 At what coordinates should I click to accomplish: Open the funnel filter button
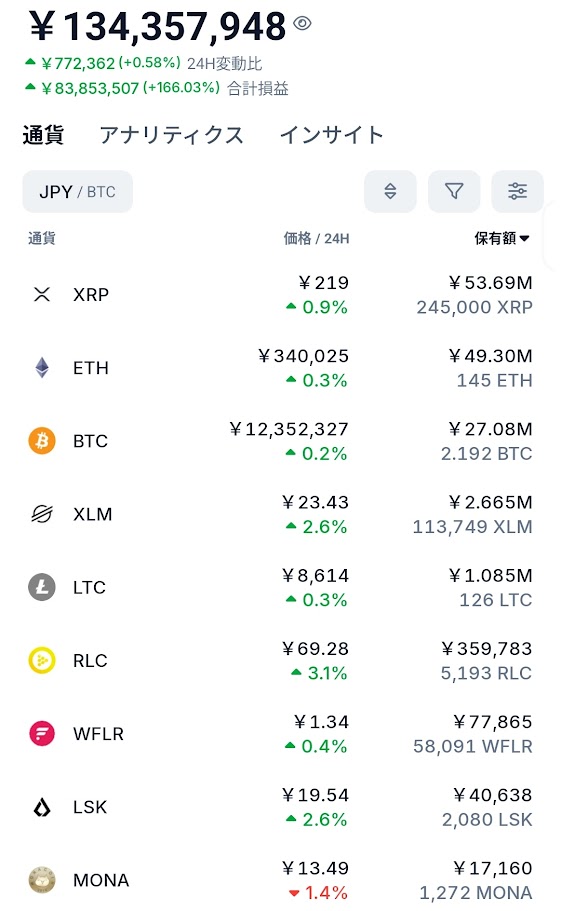tap(454, 191)
